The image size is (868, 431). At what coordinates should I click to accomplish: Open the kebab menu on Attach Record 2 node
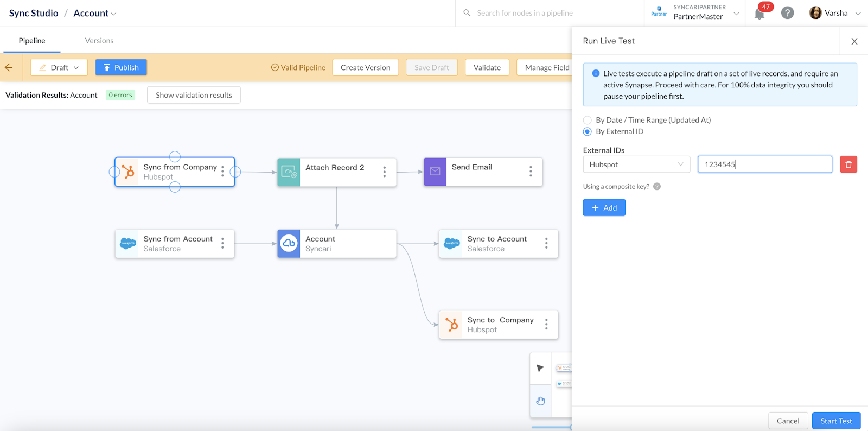click(x=384, y=172)
